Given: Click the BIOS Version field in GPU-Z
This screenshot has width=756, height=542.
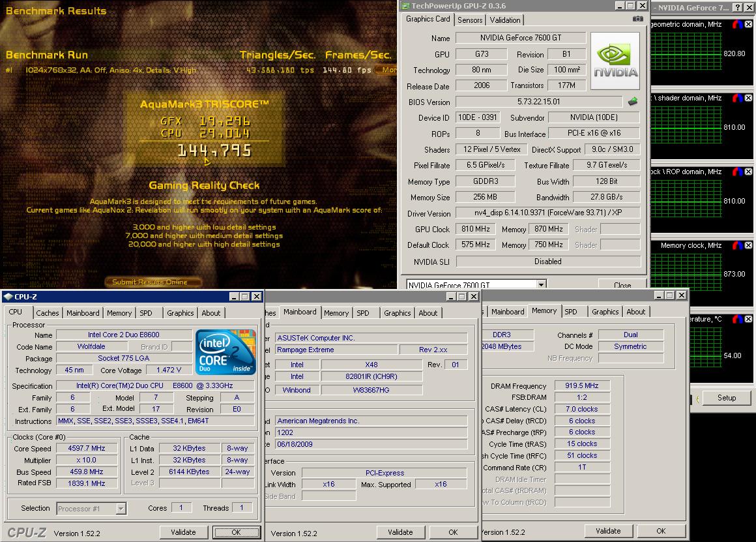Looking at the screenshot, I should [x=539, y=102].
